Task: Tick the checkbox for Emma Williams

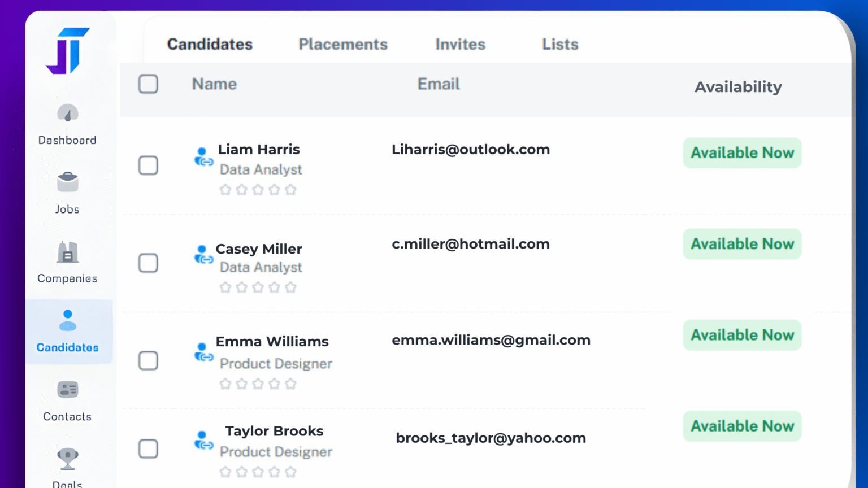Action: click(x=148, y=360)
